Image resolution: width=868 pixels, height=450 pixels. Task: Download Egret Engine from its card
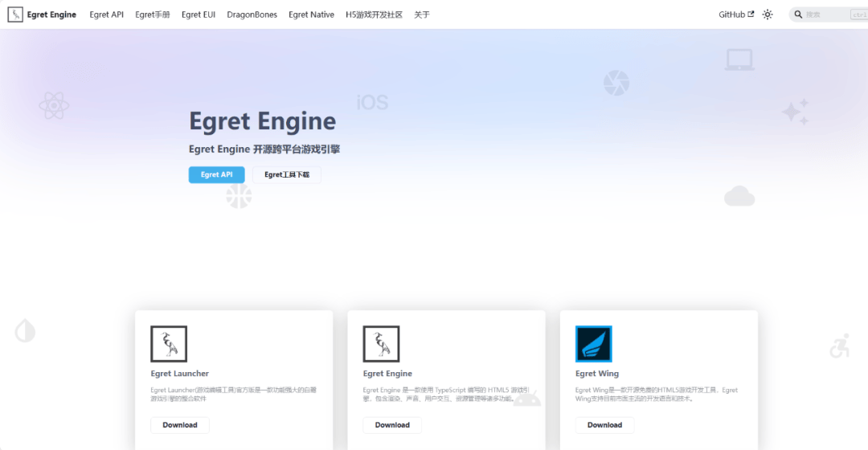[x=392, y=425]
